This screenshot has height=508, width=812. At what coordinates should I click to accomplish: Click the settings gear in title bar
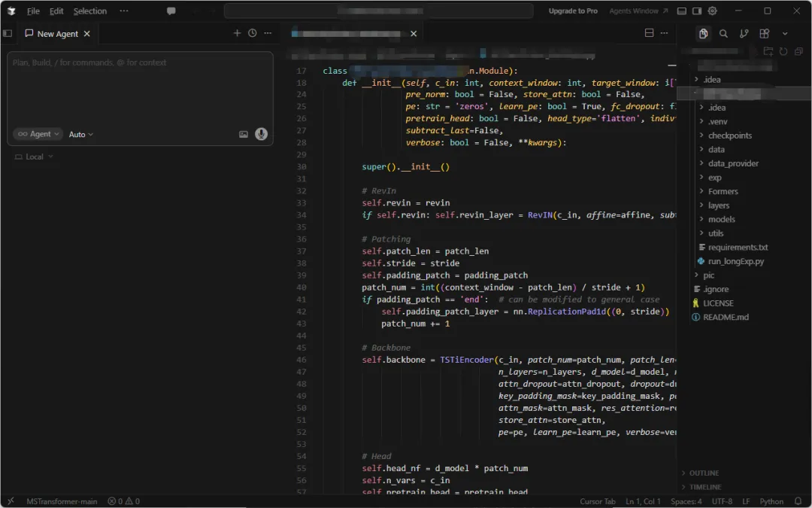point(713,11)
